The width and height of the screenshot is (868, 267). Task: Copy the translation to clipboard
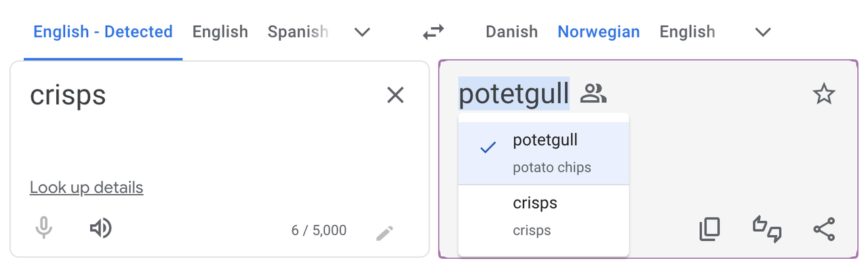pyautogui.click(x=709, y=230)
